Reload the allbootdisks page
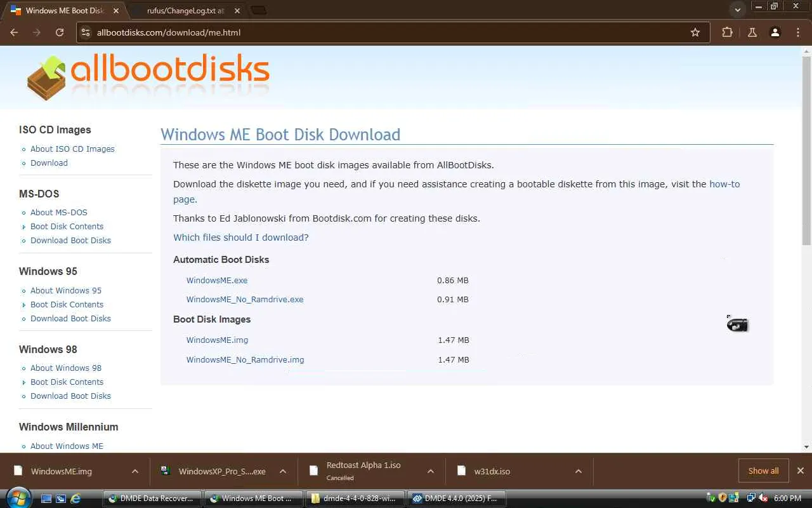Viewport: 812px width, 508px height. (60, 32)
